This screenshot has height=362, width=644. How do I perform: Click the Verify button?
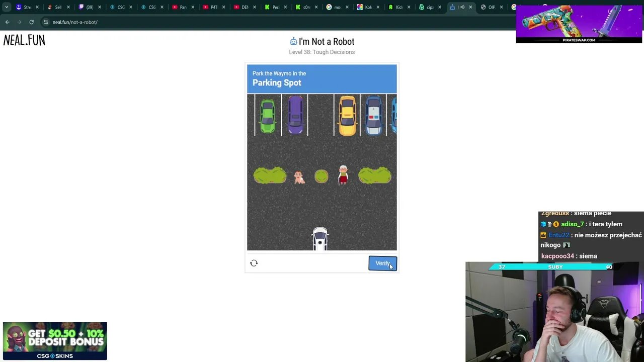[382, 263]
